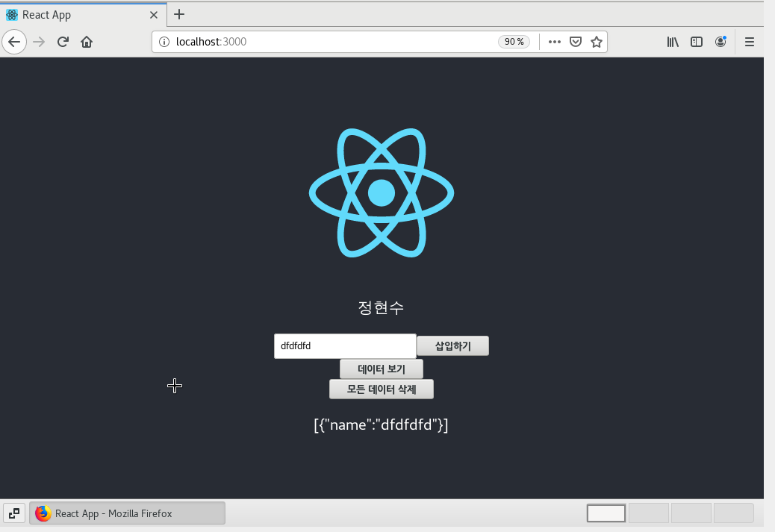Click the 데이터 보기 button

[382, 369]
